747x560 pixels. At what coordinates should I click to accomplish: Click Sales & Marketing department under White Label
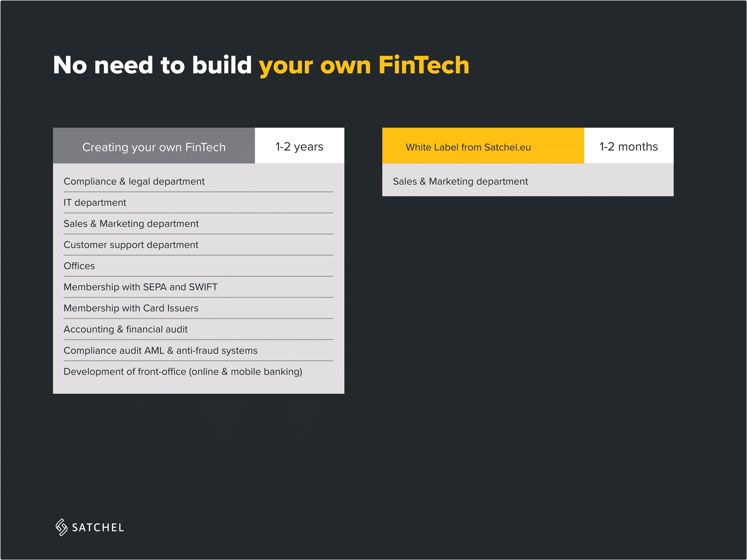(460, 182)
